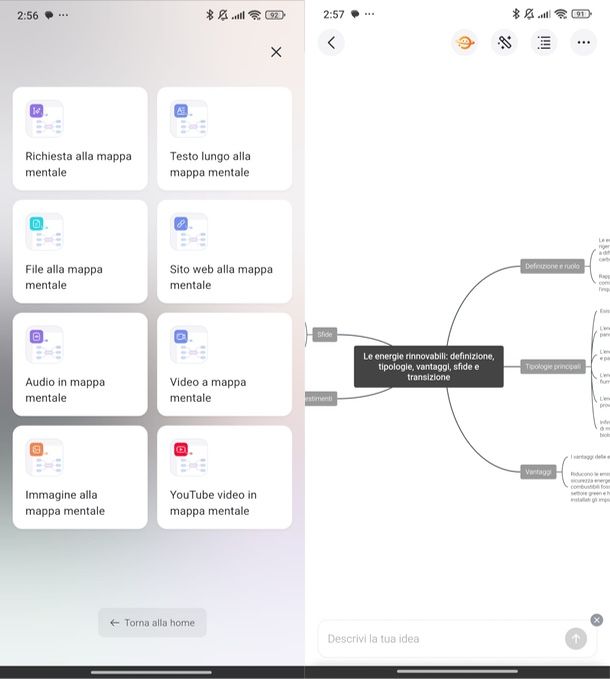Open 'Audio in mappa mentale' card
Viewport: 610px width, 679px height.
80,364
